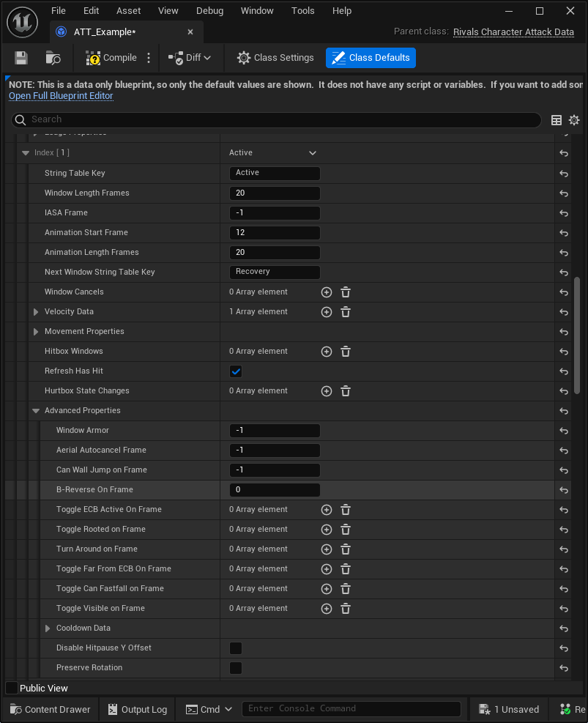Add element to Window Cancels array
Image resolution: width=588 pixels, height=723 pixels.
pyautogui.click(x=327, y=292)
